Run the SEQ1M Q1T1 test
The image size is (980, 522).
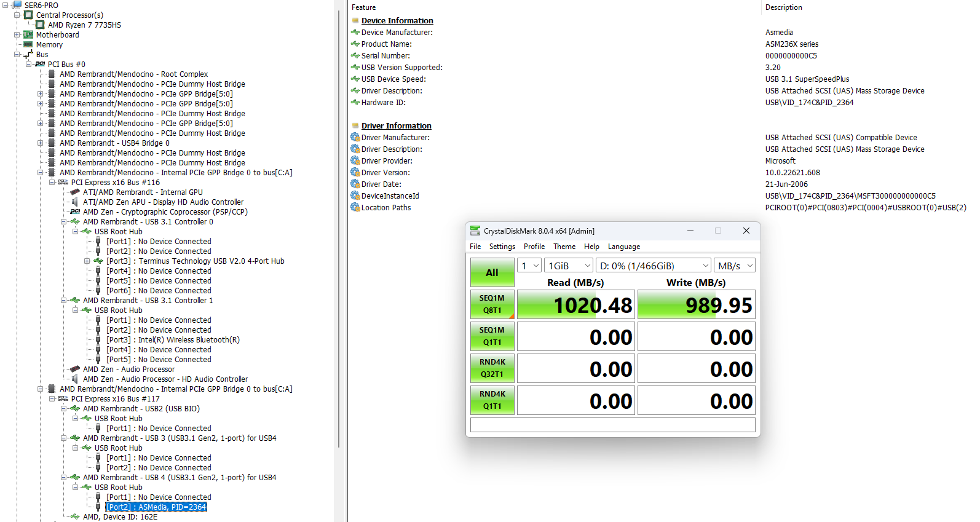click(492, 336)
